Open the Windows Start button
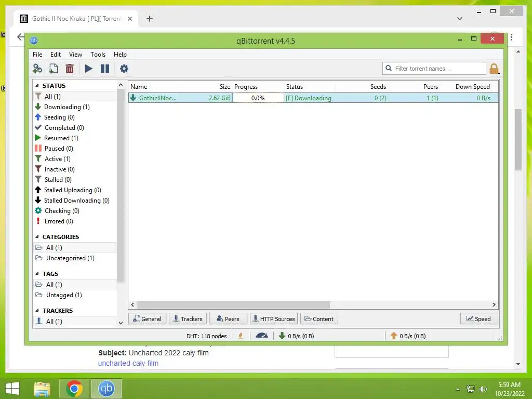The image size is (532, 399). pos(12,389)
